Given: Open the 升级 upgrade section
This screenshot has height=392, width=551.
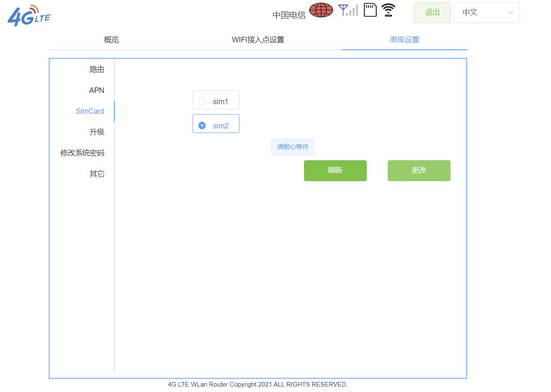Looking at the screenshot, I should (97, 132).
